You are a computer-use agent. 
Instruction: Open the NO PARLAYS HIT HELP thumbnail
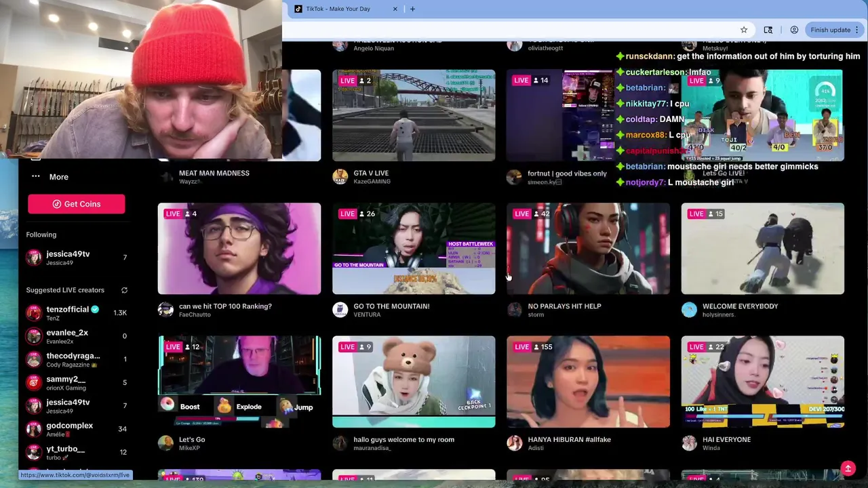point(588,249)
